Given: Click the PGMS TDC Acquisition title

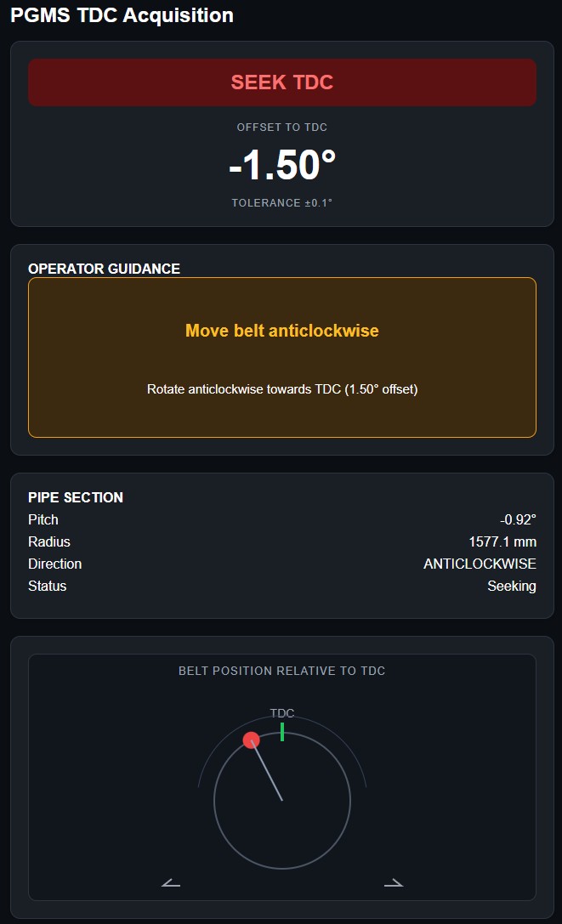Looking at the screenshot, I should tap(122, 15).
